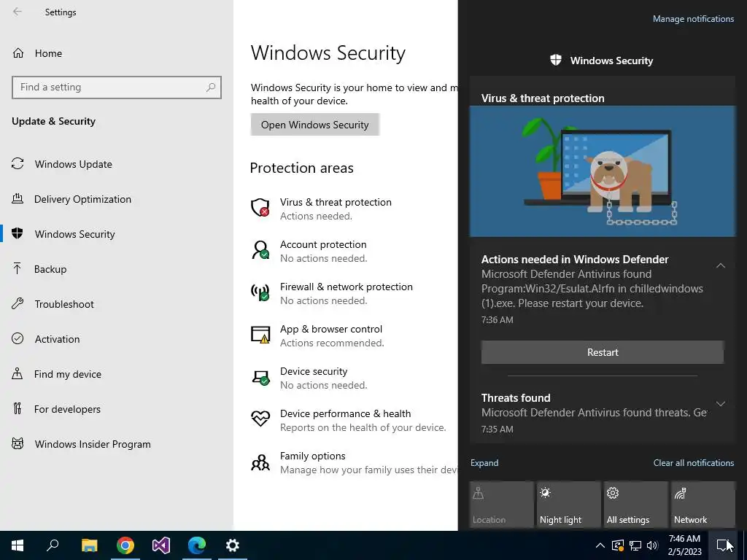
Task: Go back using the Settings back arrow
Action: coord(18,12)
